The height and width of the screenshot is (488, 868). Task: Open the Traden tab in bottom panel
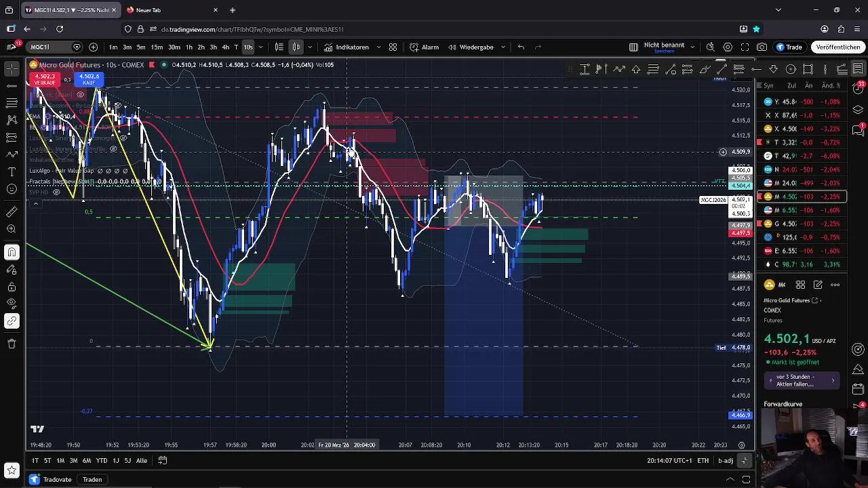(92, 479)
